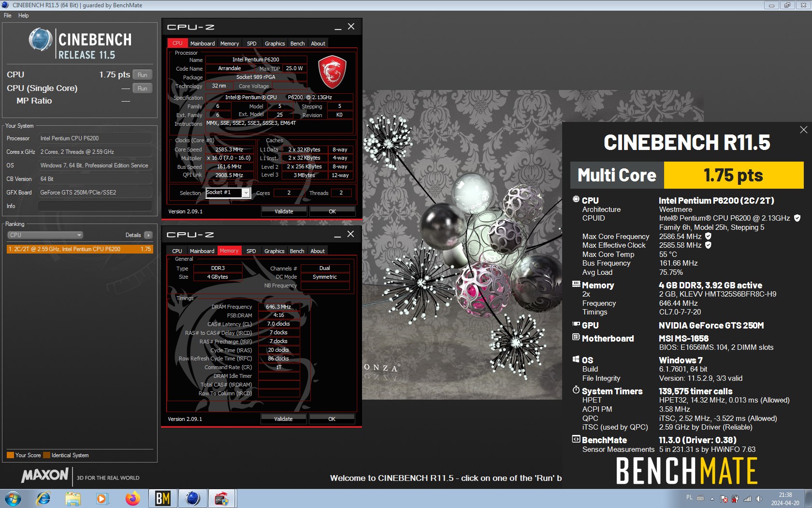Select ranking entry 2C/2T @ 2.59 GHz Pentium P6200
This screenshot has height=508, width=812.
tap(80, 249)
